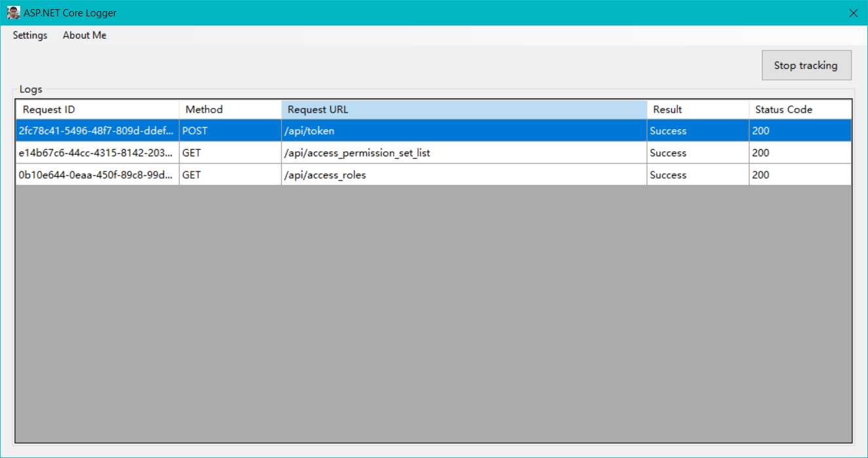868x458 pixels.
Task: Click status code 200 in /api/token row
Action: point(800,131)
